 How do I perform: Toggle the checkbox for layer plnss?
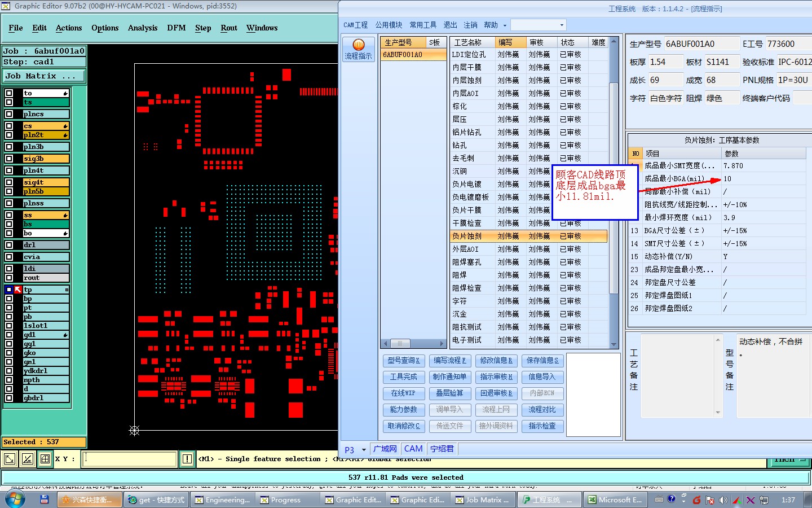pyautogui.click(x=9, y=203)
